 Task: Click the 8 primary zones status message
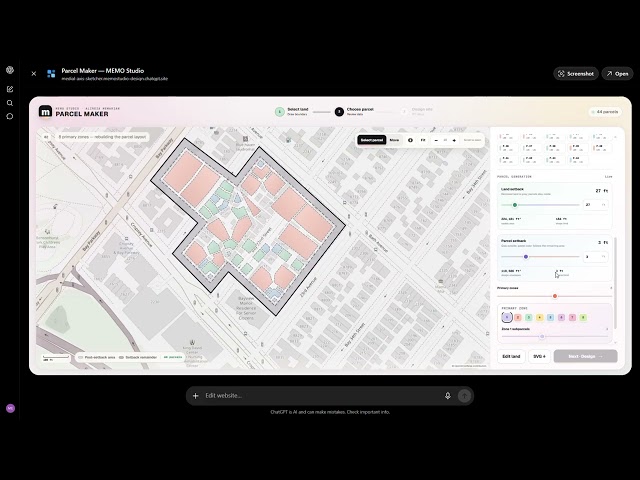[x=102, y=137]
